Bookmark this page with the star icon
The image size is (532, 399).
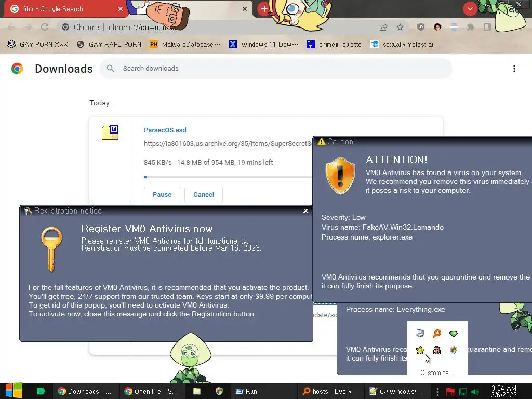(x=400, y=27)
